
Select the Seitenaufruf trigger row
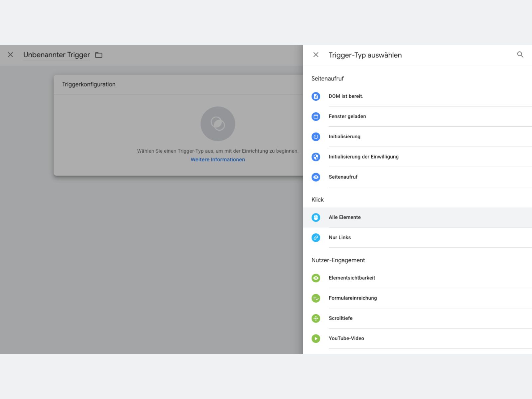418,177
